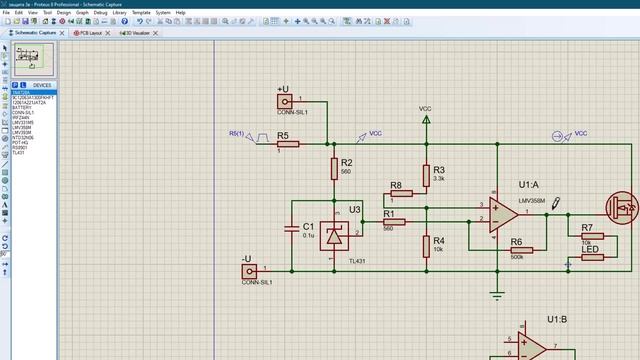Click the Copy toolbar icon
Screen dimensions: 640x360
(169, 21)
